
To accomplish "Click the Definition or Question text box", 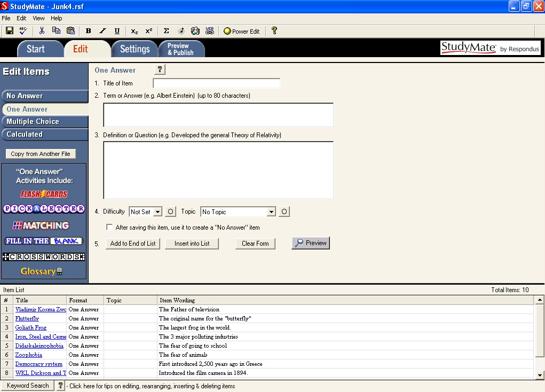I will point(218,170).
